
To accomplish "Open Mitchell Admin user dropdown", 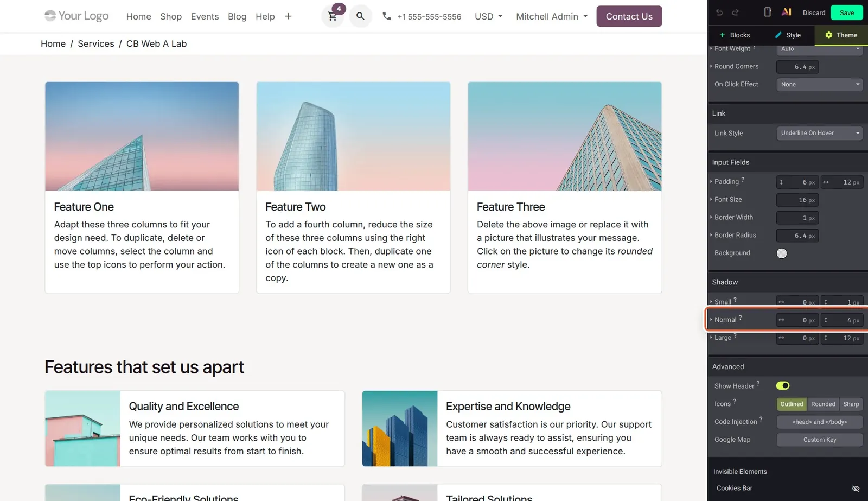I will click(552, 16).
